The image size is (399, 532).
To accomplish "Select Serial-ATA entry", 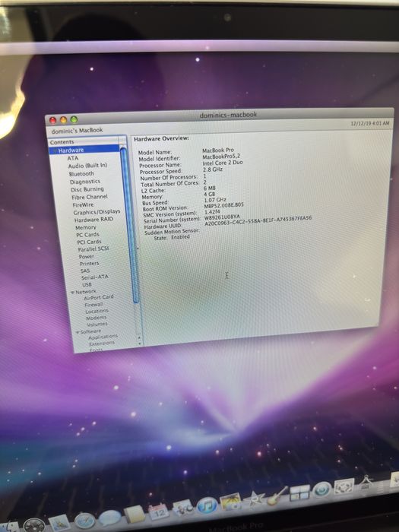I will coord(95,277).
